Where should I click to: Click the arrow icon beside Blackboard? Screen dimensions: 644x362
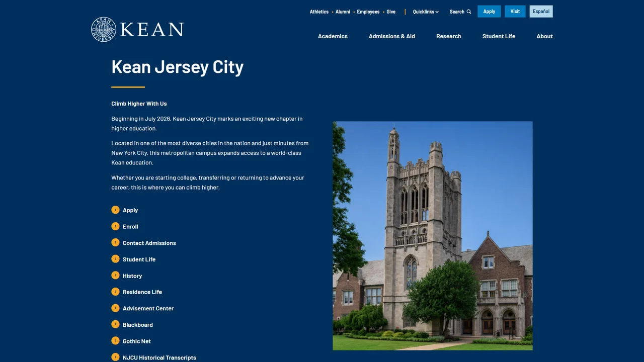(115, 324)
